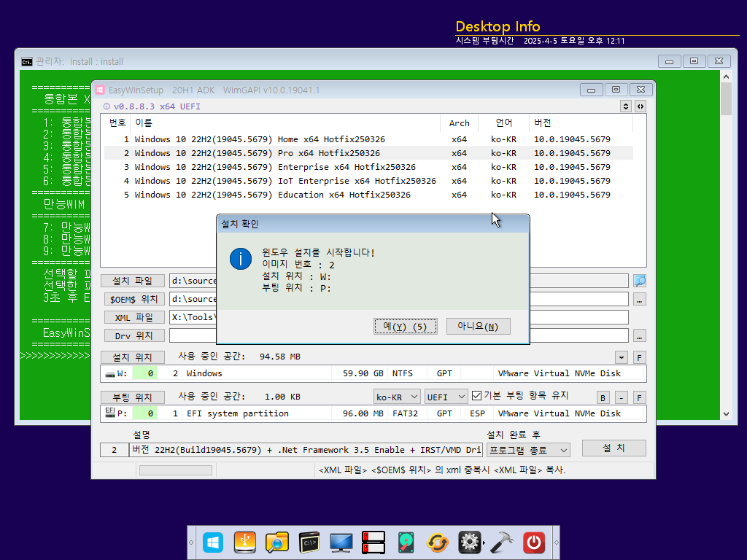Image resolution: width=747 pixels, height=560 pixels.
Task: Click the left-right arrows button top right
Action: pyautogui.click(x=640, y=106)
